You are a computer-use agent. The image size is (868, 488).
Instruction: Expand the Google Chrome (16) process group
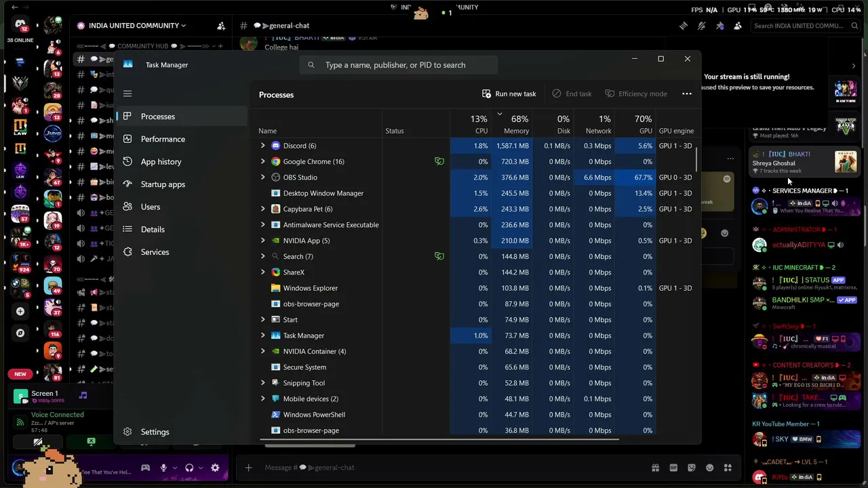262,161
